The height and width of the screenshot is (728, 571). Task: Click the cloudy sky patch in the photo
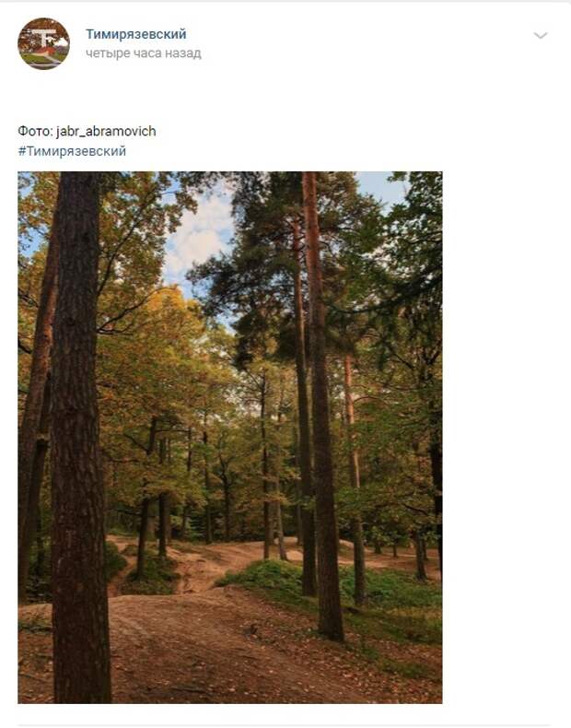[200, 237]
